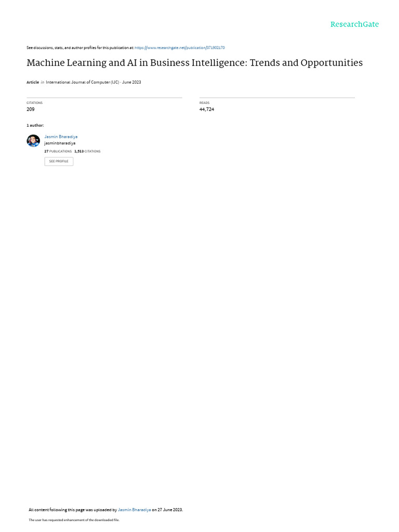The width and height of the screenshot is (399, 532).
Task: Select the paper title heading text
Action: point(194,63)
